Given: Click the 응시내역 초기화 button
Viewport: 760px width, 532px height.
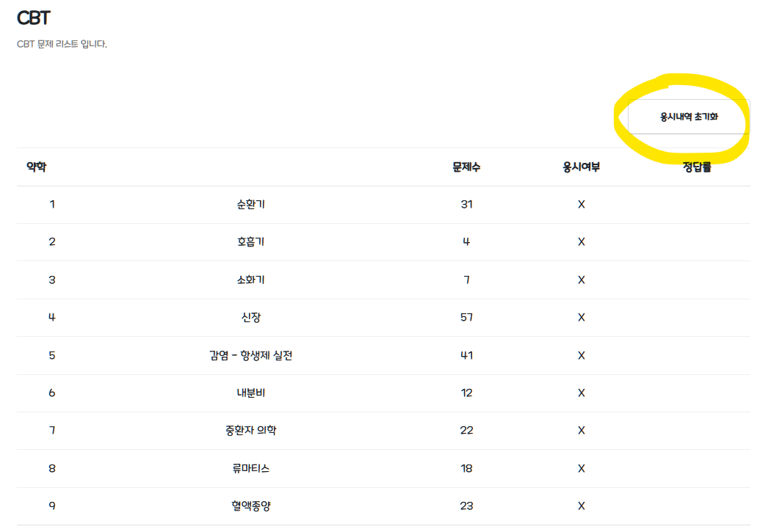Looking at the screenshot, I should (x=688, y=117).
